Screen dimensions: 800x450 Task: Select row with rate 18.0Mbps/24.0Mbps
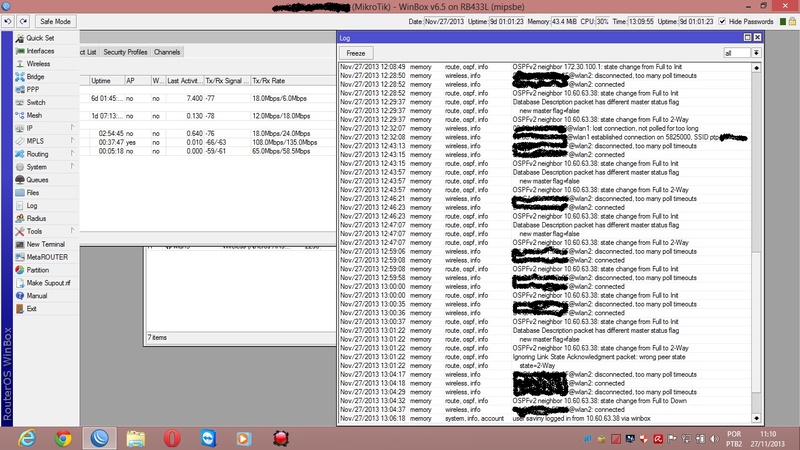click(208, 133)
